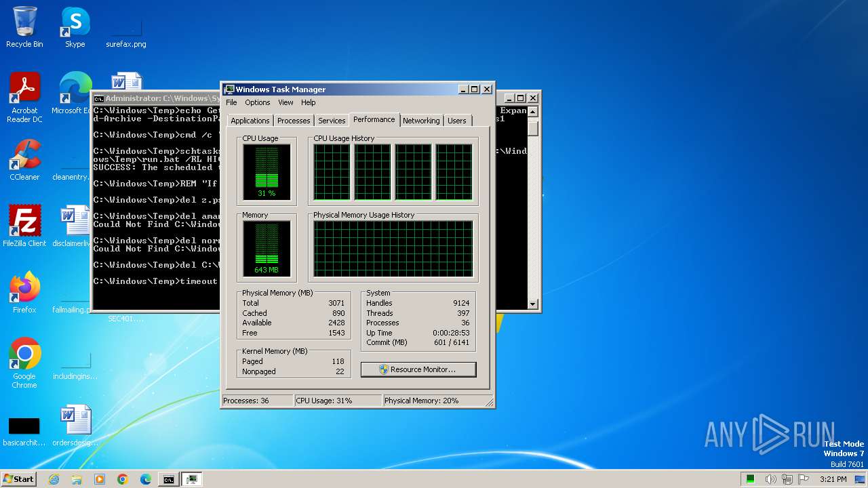Click the Physical Memory Total value 3071
Image resolution: width=868 pixels, height=488 pixels.
coord(336,303)
